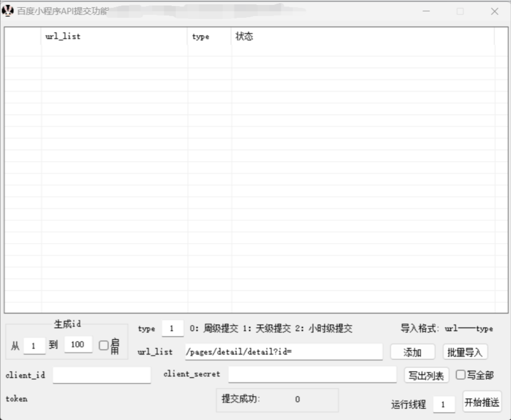Screen dimensions: 511x420
Task: Click the 运行线程 label
Action: (408, 404)
